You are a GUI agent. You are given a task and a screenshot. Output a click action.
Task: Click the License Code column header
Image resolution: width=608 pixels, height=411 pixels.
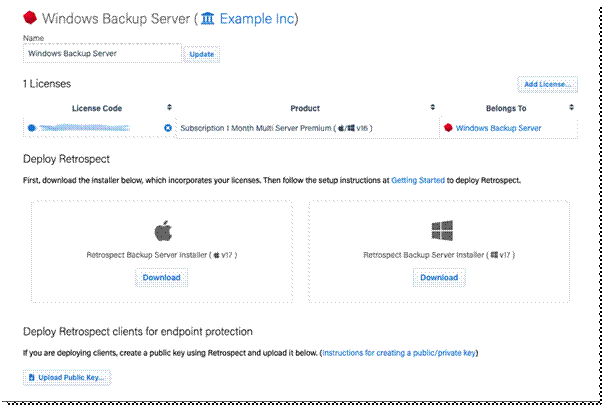[x=97, y=108]
